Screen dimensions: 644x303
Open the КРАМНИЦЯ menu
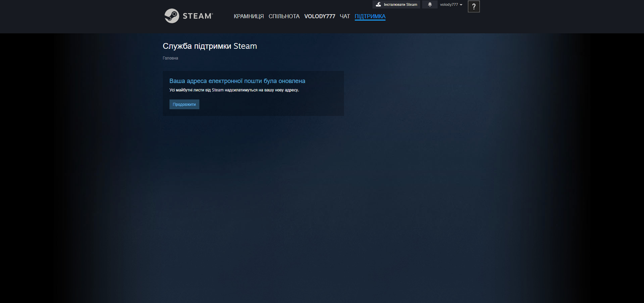[249, 17]
